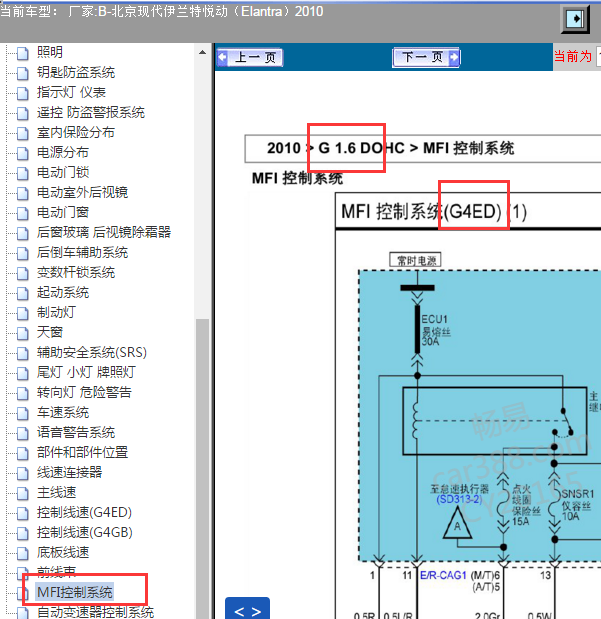Click the page icon next to 电源分布
This screenshot has width=601, height=619.
[23, 153]
